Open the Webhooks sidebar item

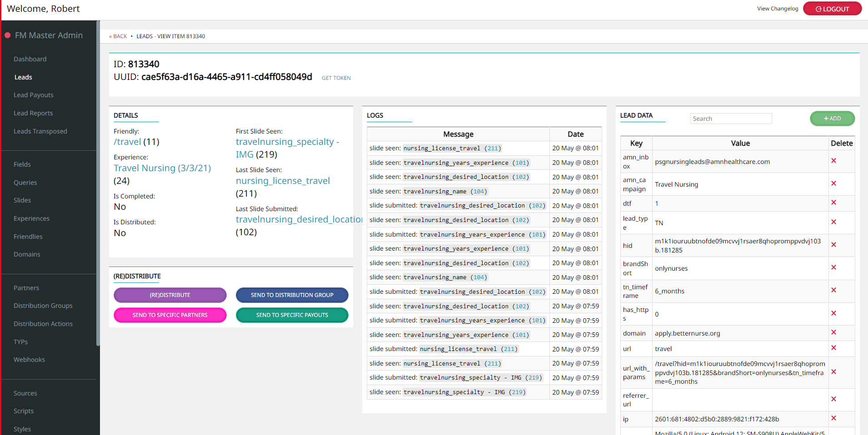coord(29,360)
